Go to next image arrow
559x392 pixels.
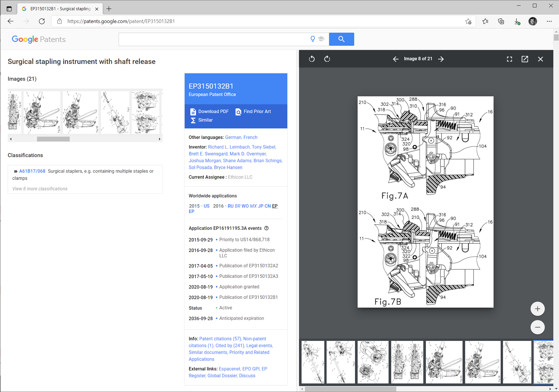point(441,59)
